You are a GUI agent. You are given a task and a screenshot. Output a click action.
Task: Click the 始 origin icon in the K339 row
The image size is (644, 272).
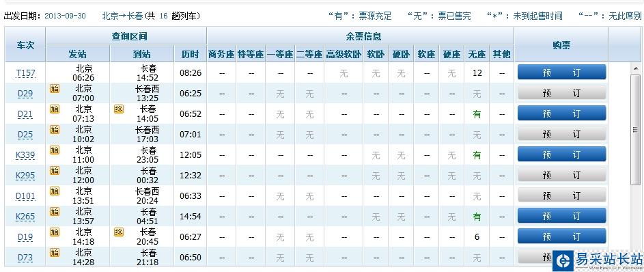(55, 150)
